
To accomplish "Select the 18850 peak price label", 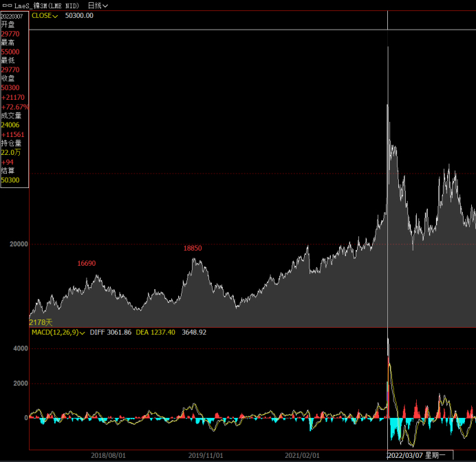I will coord(193,248).
